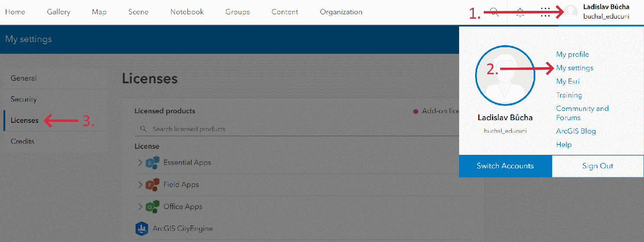Open the app launcher dots icon
This screenshot has width=644, height=242.
pos(545,12)
